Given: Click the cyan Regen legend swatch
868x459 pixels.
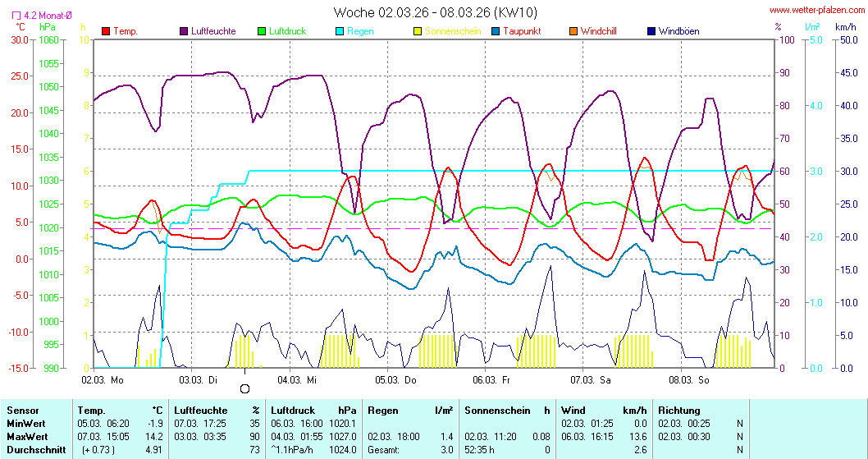Looking at the screenshot, I should (340, 31).
